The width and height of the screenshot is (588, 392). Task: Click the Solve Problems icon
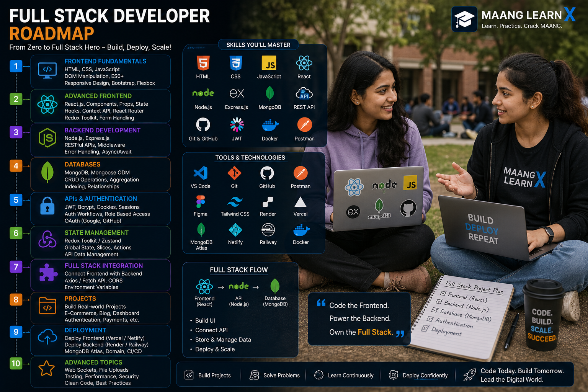pos(254,375)
